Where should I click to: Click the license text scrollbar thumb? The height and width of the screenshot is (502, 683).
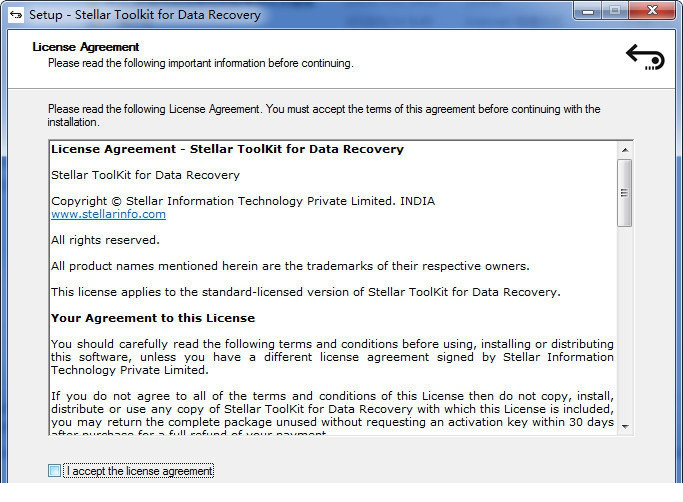625,193
